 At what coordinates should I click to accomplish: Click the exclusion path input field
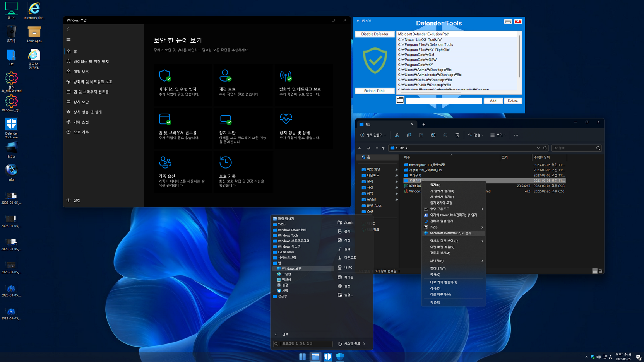[444, 101]
